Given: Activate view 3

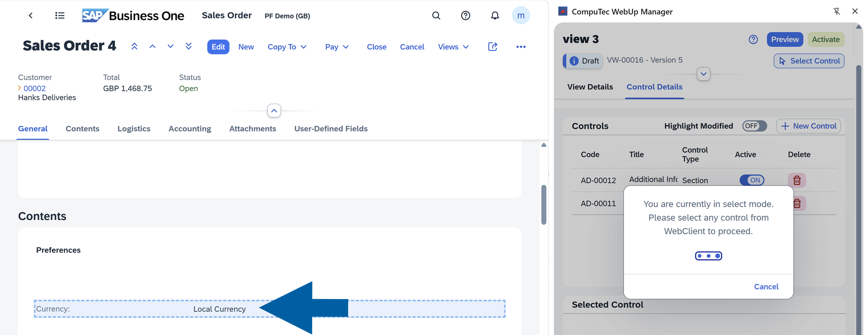Looking at the screenshot, I should coord(826,39).
